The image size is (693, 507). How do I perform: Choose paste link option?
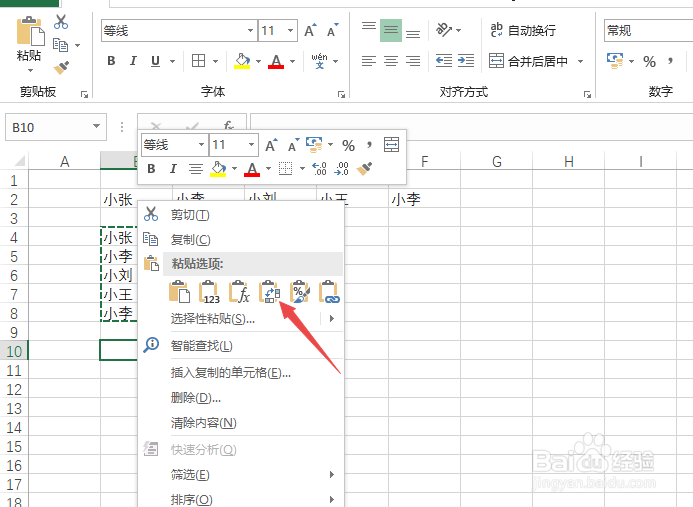coord(330,292)
